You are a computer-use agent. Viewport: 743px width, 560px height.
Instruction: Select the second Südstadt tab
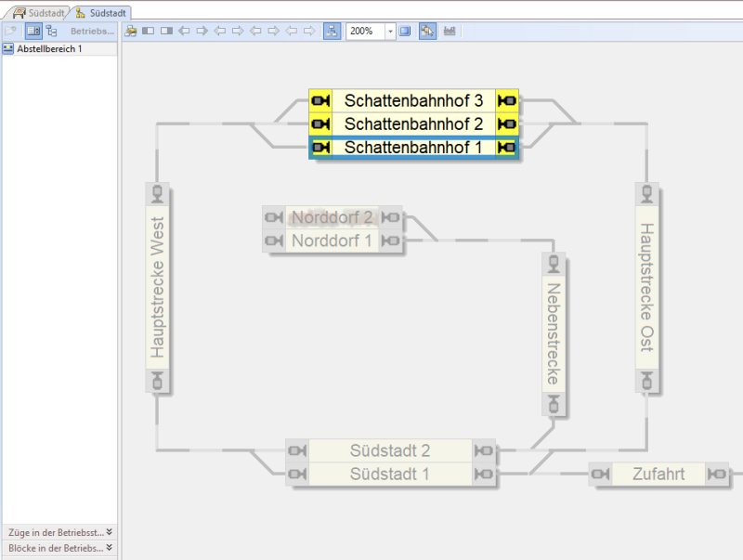(100, 13)
